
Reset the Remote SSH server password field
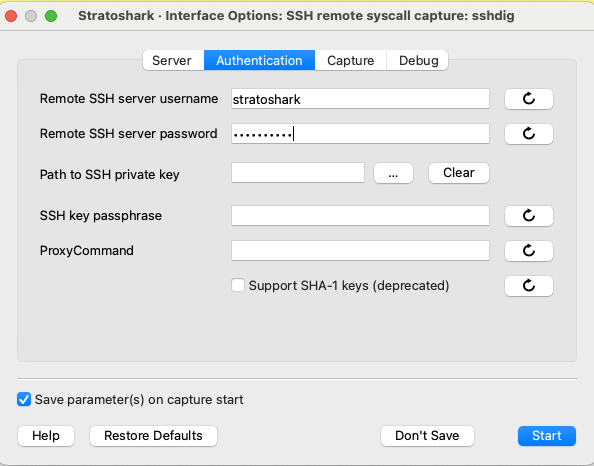(x=528, y=134)
